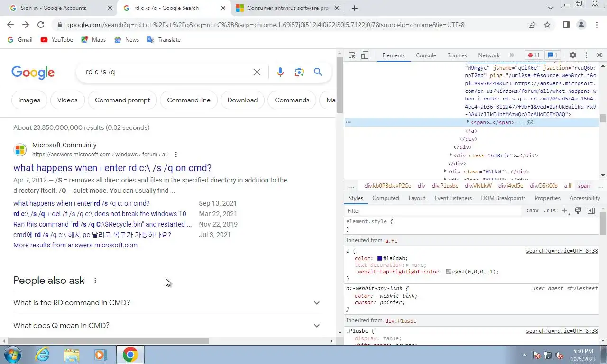Open a new browser tab

click(354, 8)
